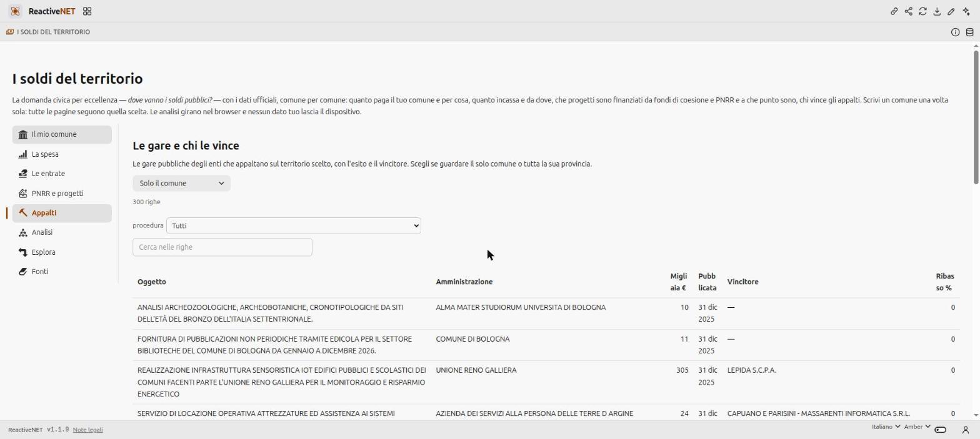Click the bar chart icon of La spesa
Image resolution: width=980 pixels, height=439 pixels.
[23, 154]
